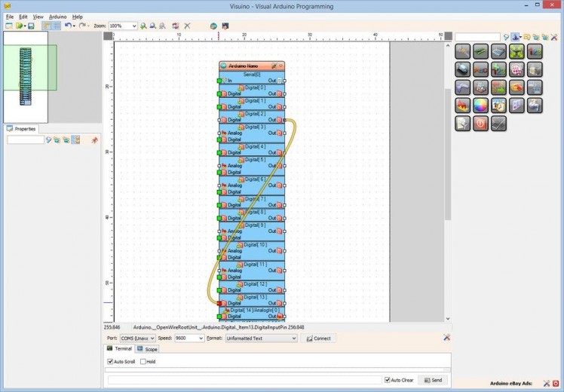Click the Save project toolbar icon
Viewport: 564px width, 392px height.
coord(31,26)
